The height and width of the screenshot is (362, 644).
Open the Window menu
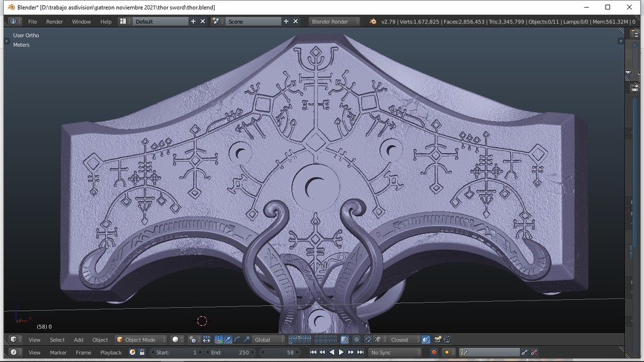click(81, 21)
